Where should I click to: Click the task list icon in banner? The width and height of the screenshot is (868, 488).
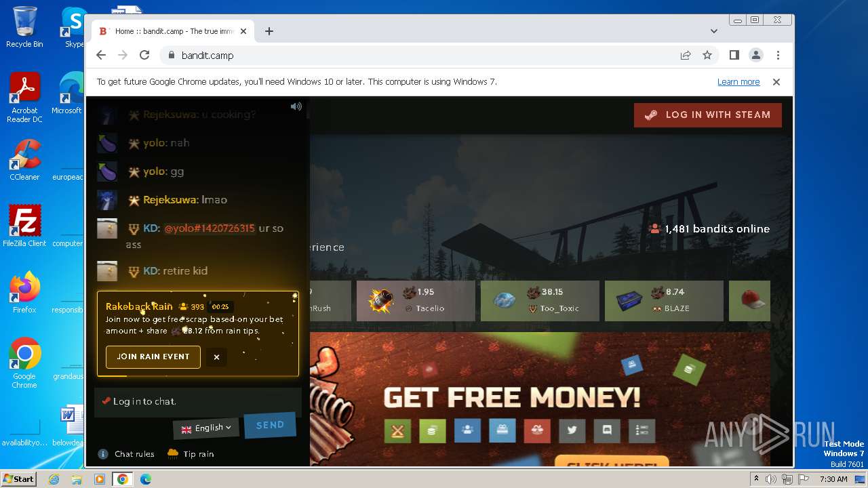click(x=642, y=430)
